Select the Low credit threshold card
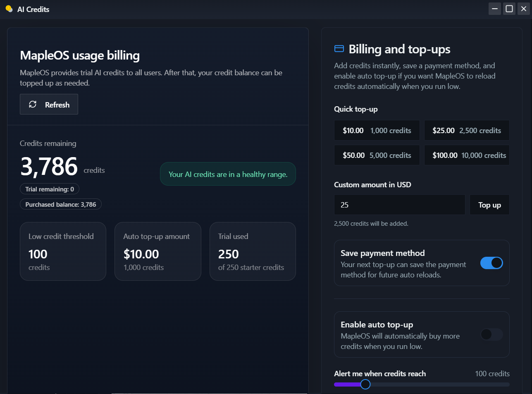Viewport: 532px width, 394px height. [x=63, y=251]
